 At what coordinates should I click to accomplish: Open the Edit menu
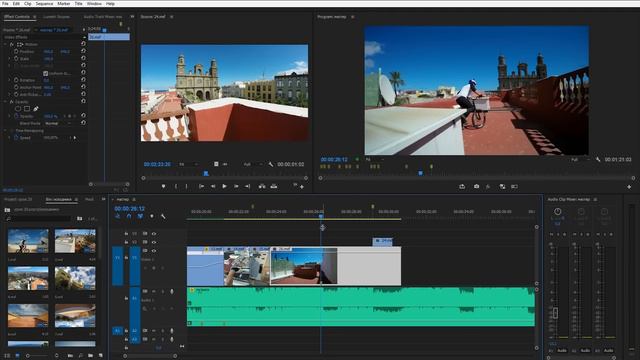pyautogui.click(x=16, y=4)
